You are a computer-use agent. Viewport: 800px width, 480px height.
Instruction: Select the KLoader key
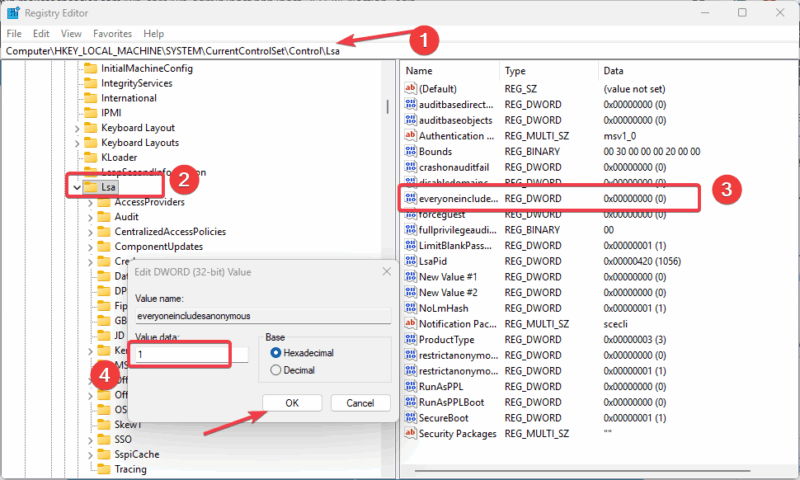[119, 157]
